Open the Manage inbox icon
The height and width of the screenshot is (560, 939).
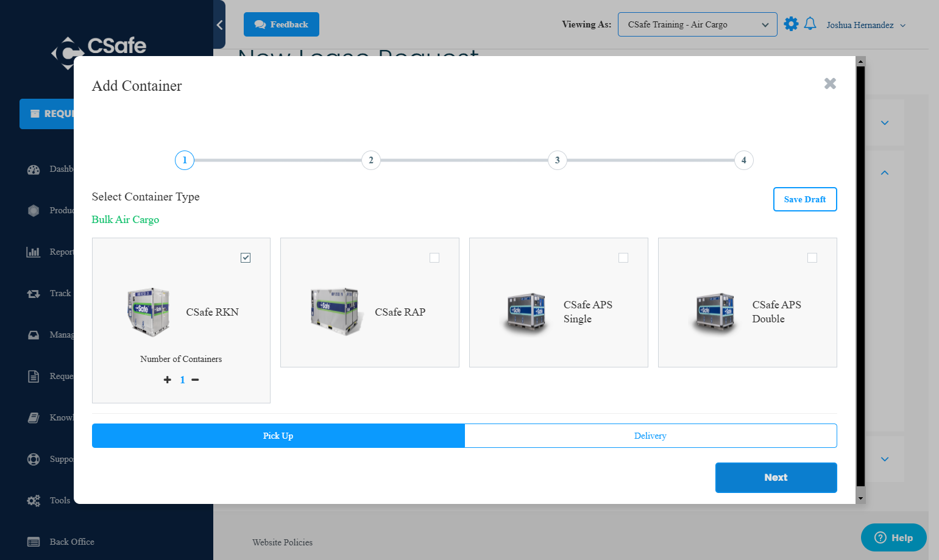coord(34,335)
